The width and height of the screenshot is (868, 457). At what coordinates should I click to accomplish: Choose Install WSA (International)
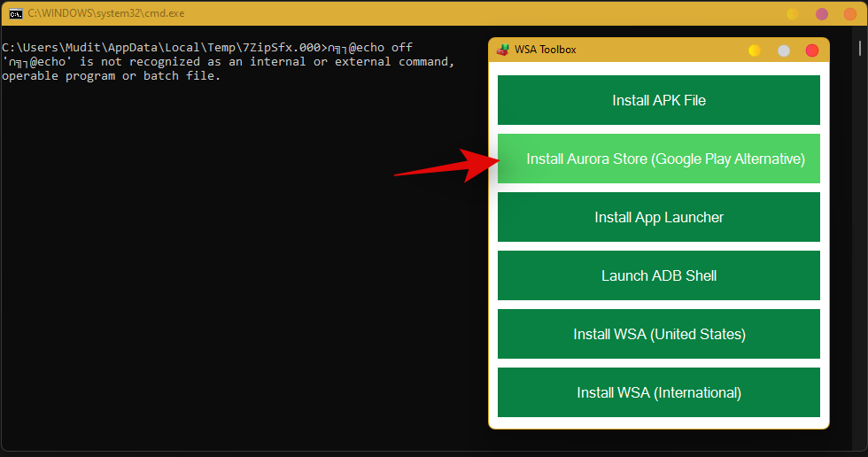coord(658,392)
